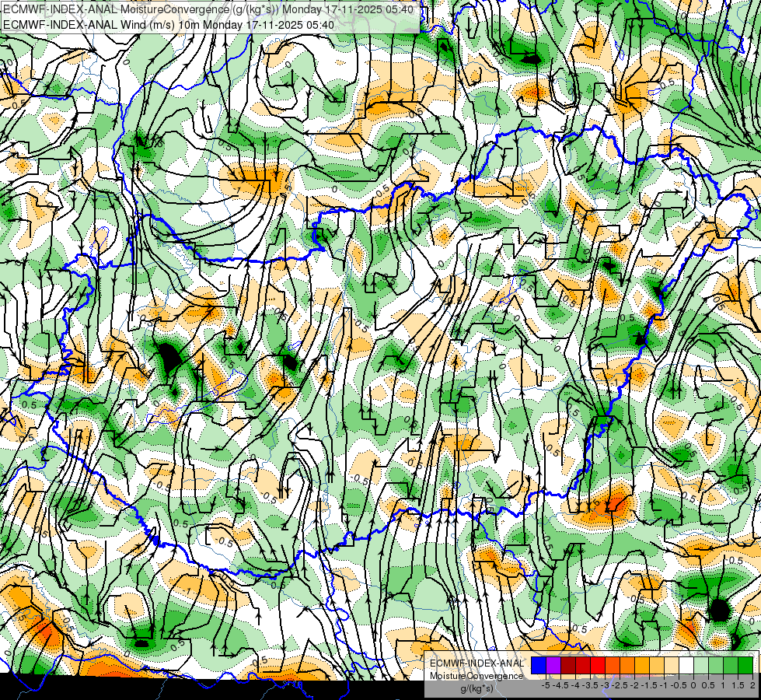
Task: Click the 1.5 tick label on legend
Action: coord(737,685)
